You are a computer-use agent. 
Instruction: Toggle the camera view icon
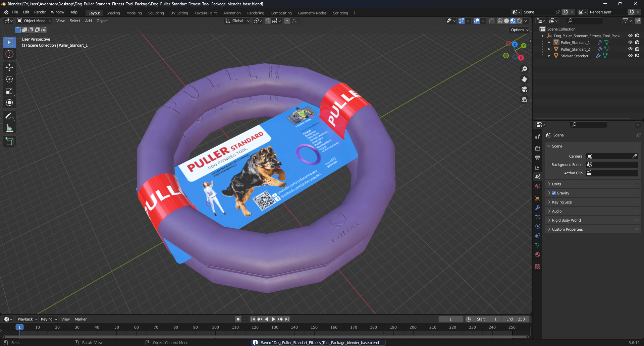(x=524, y=89)
